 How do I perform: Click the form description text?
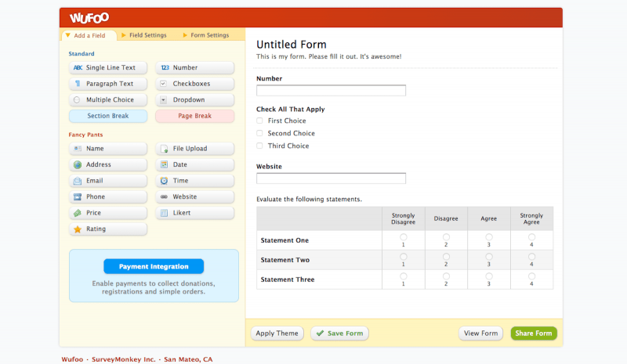pyautogui.click(x=328, y=56)
